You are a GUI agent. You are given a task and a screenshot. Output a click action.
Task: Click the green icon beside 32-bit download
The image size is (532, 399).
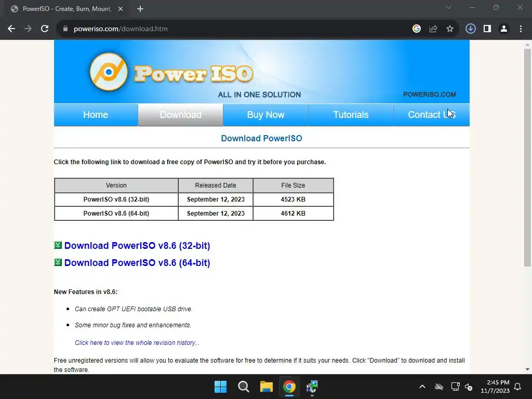coord(58,245)
